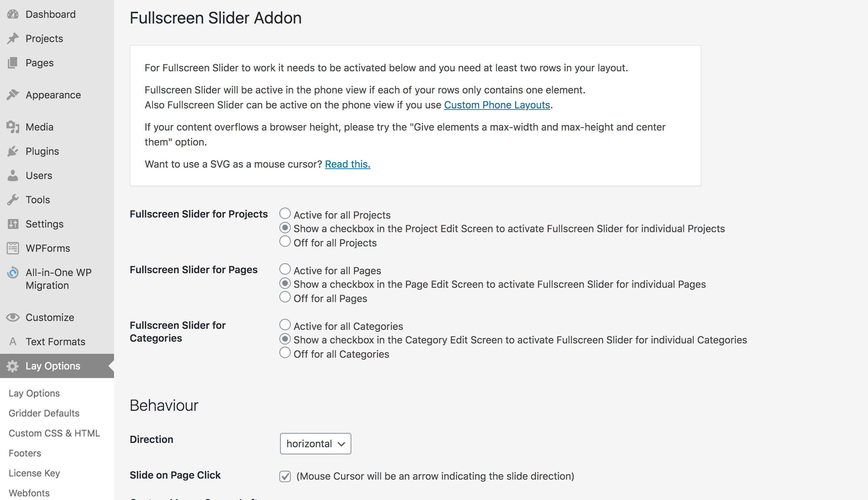Select 'Active for all Projects' radio button

[x=285, y=214]
